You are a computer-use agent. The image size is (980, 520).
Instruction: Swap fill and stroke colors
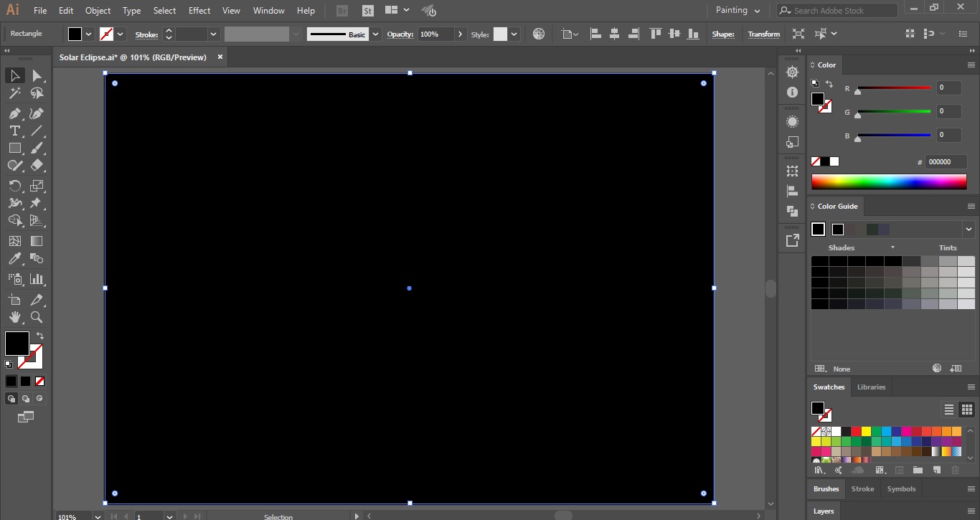[x=40, y=335]
